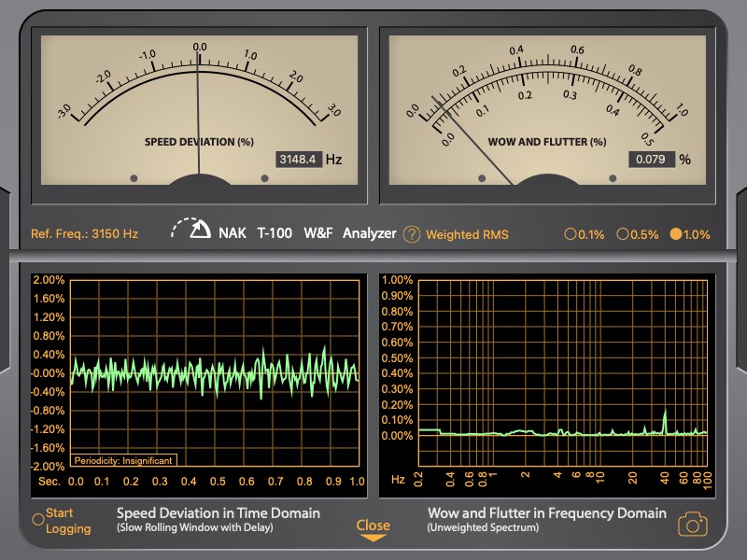Collapse the graphs using the Close arrow

(373, 530)
